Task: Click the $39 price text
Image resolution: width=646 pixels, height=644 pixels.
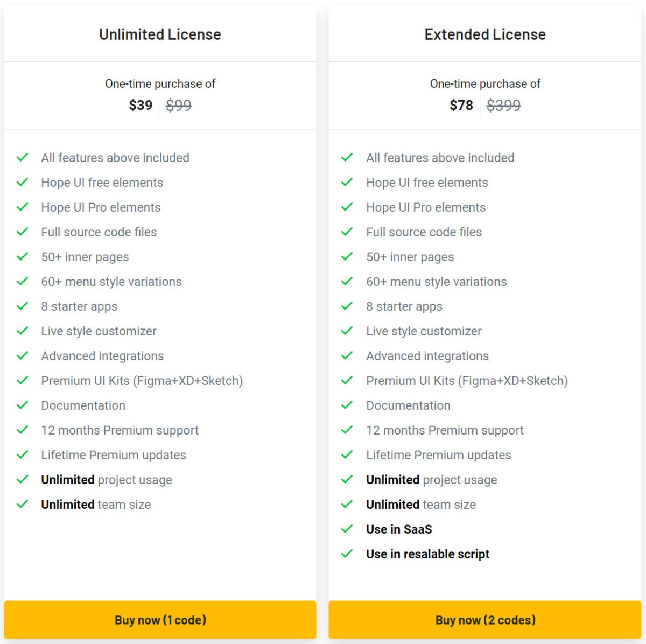Action: click(x=141, y=106)
